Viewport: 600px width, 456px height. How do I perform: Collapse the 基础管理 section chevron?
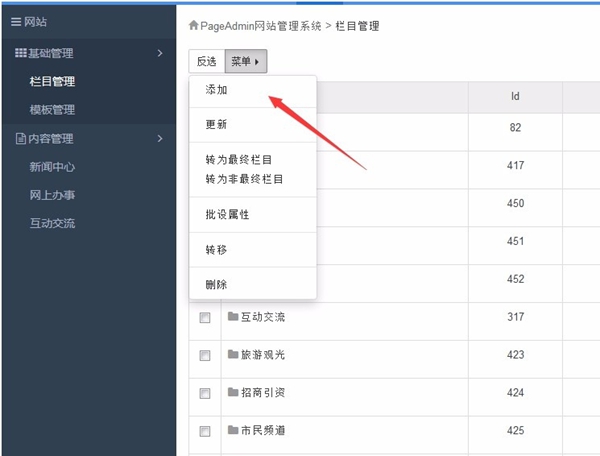160,53
